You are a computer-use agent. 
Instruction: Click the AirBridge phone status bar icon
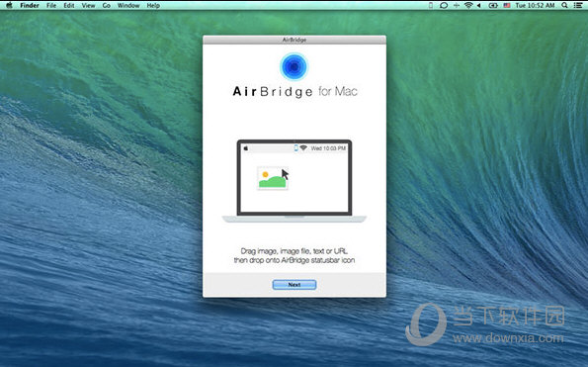(431, 5)
